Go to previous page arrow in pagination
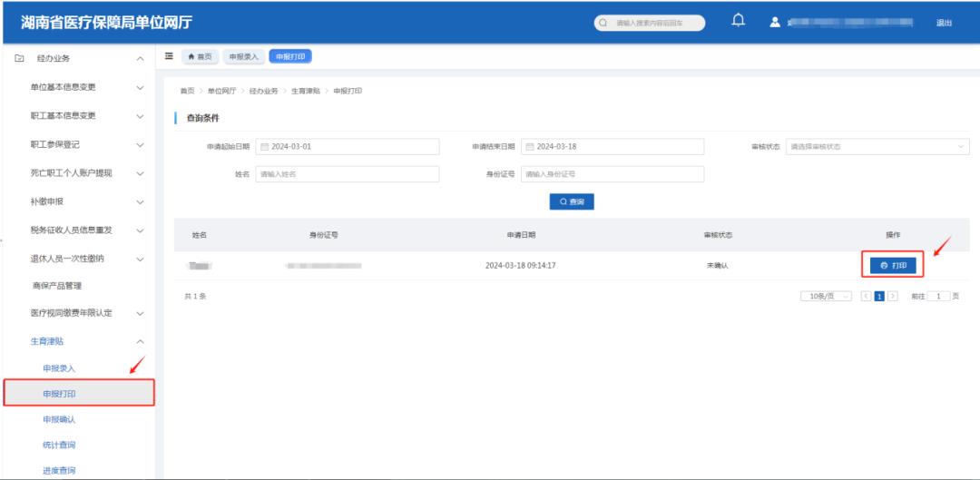This screenshot has width=980, height=480. [x=866, y=297]
